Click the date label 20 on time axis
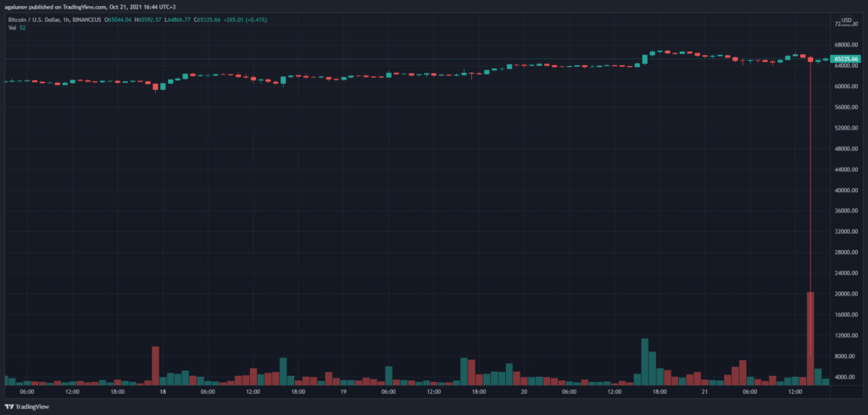868x415 pixels. [524, 392]
